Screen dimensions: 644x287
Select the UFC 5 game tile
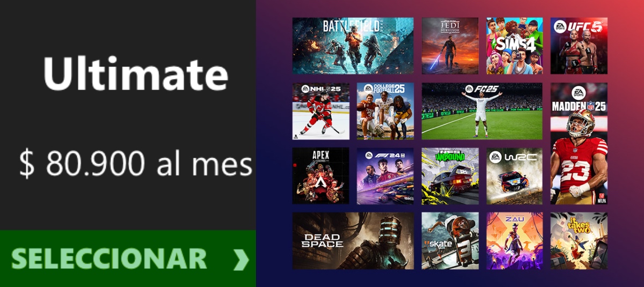coord(579,46)
